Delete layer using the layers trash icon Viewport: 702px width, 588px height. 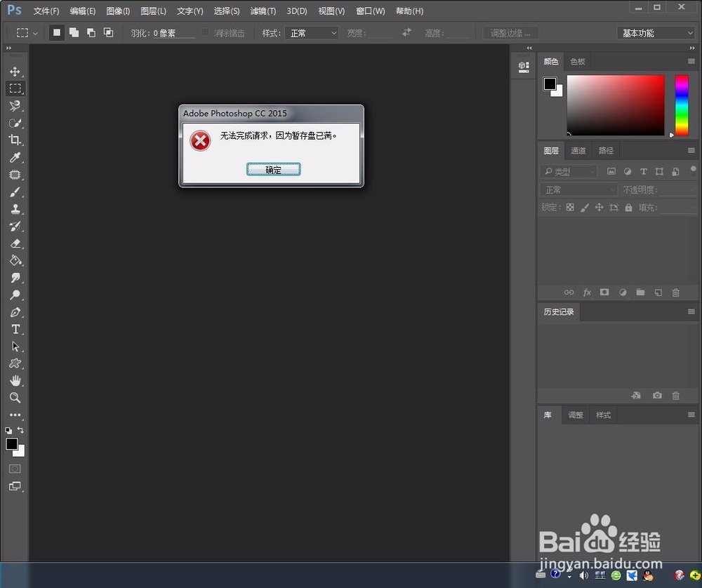(x=675, y=292)
